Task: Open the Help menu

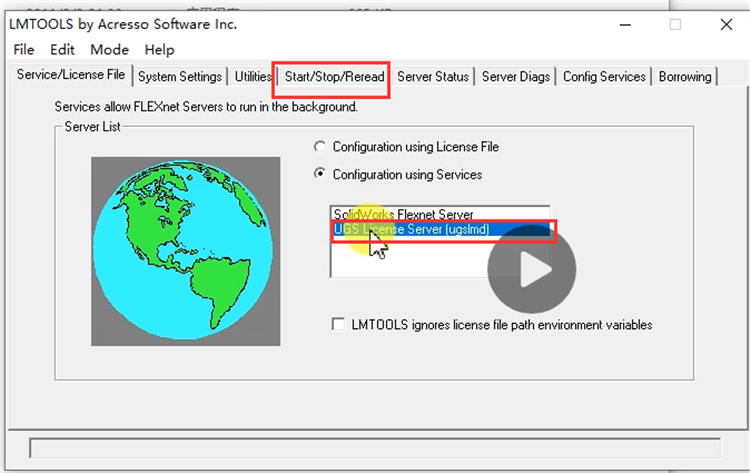Action: [159, 50]
